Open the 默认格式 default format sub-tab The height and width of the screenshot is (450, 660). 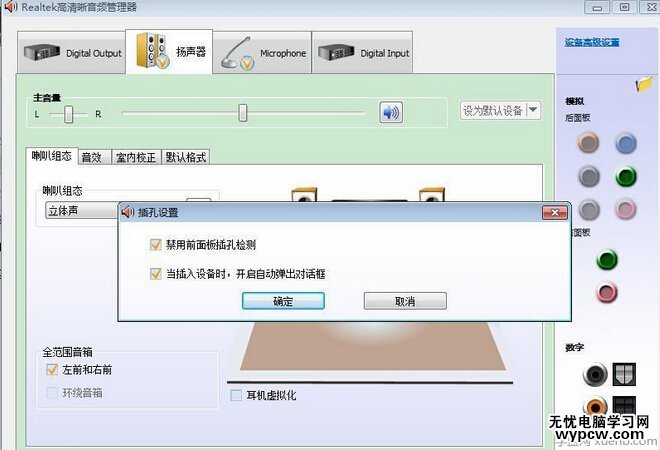186,157
